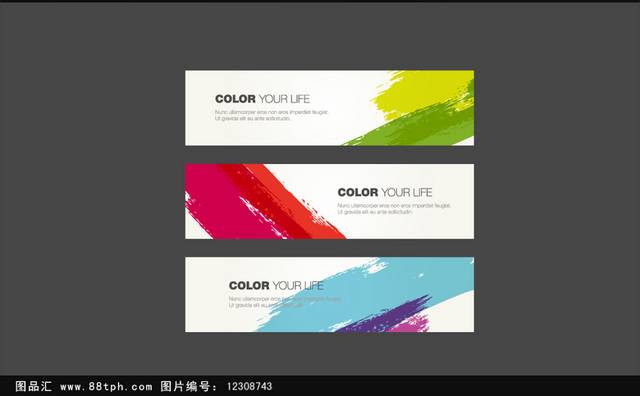
Task: Click "COLOR YOUR LIFE" heading in green banner
Action: tap(262, 99)
